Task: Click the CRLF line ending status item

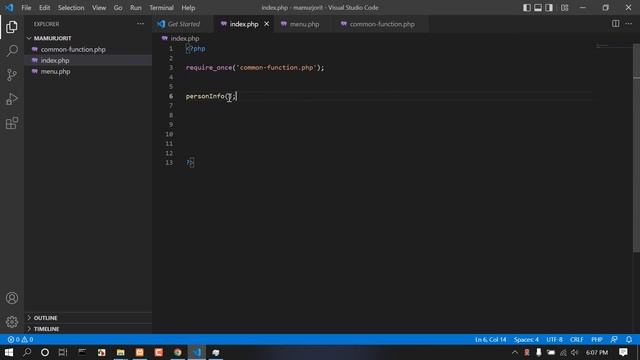Action: click(x=576, y=340)
